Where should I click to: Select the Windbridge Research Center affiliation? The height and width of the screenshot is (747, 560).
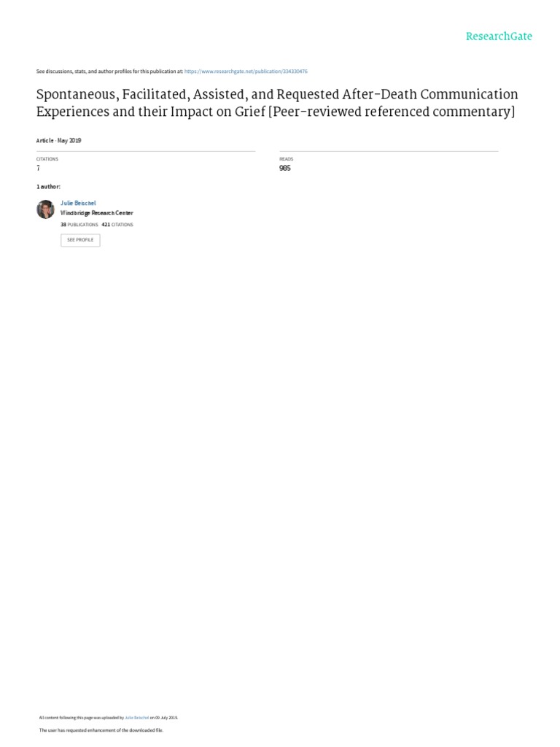coord(97,213)
